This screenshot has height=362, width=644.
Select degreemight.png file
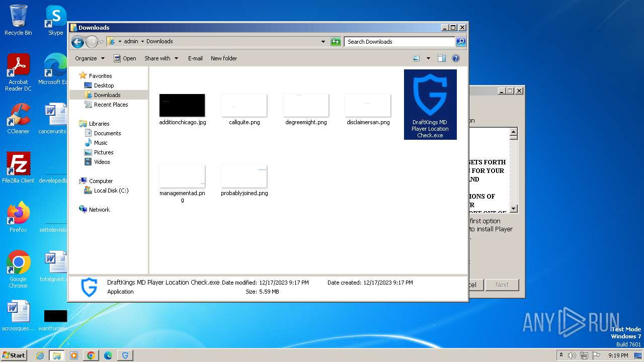point(306,109)
